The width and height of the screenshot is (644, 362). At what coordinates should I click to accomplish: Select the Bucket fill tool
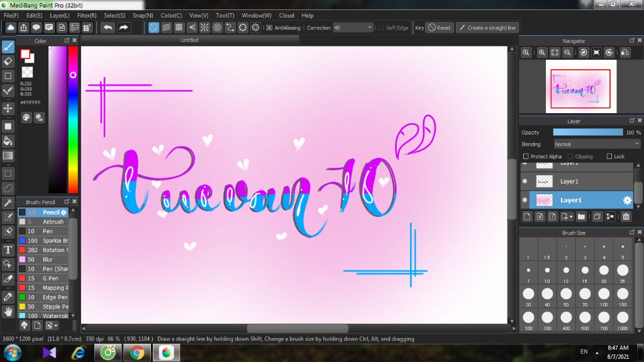click(8, 141)
